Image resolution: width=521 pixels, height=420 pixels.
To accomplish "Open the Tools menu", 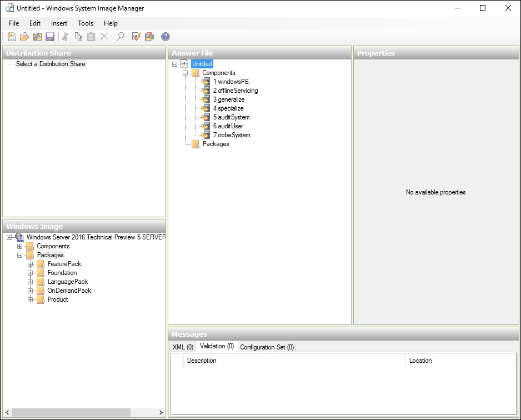I will (86, 23).
